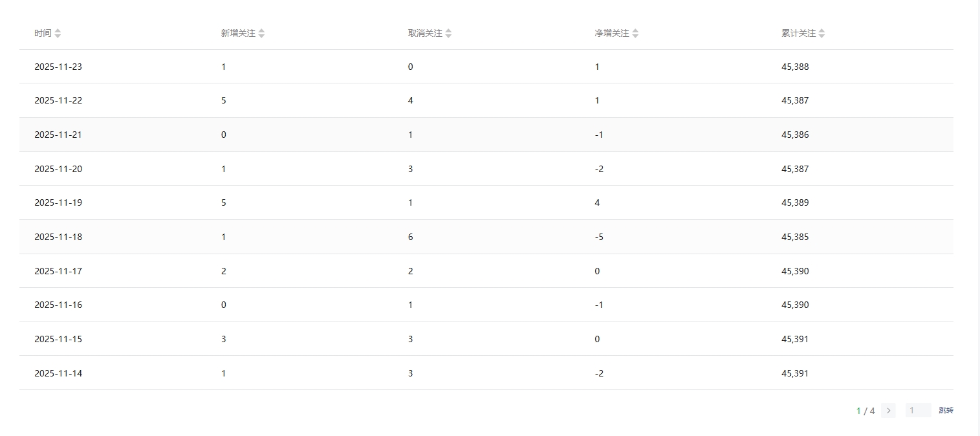Click the 累计关注 column header text
The width and height of the screenshot is (980, 436).
798,33
